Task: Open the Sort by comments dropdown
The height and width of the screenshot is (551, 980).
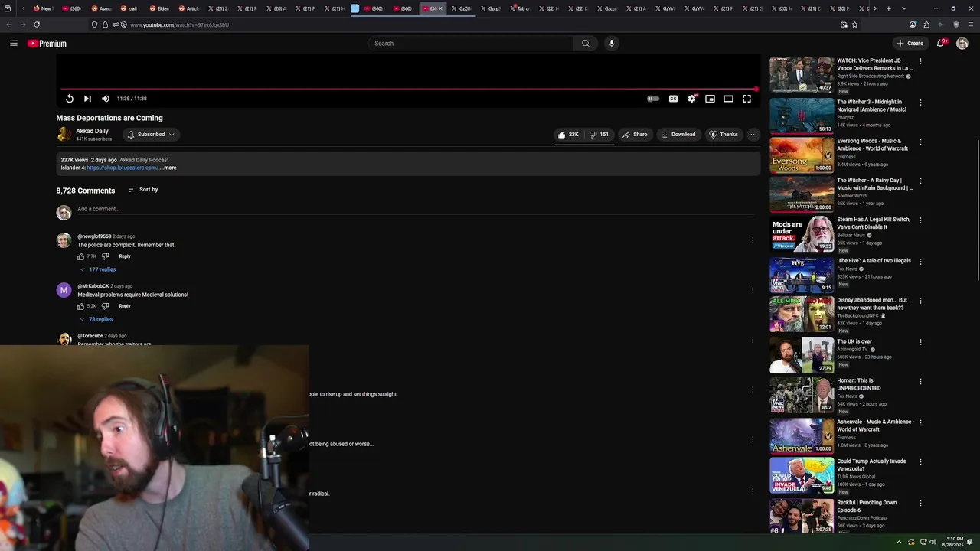Action: pyautogui.click(x=143, y=190)
